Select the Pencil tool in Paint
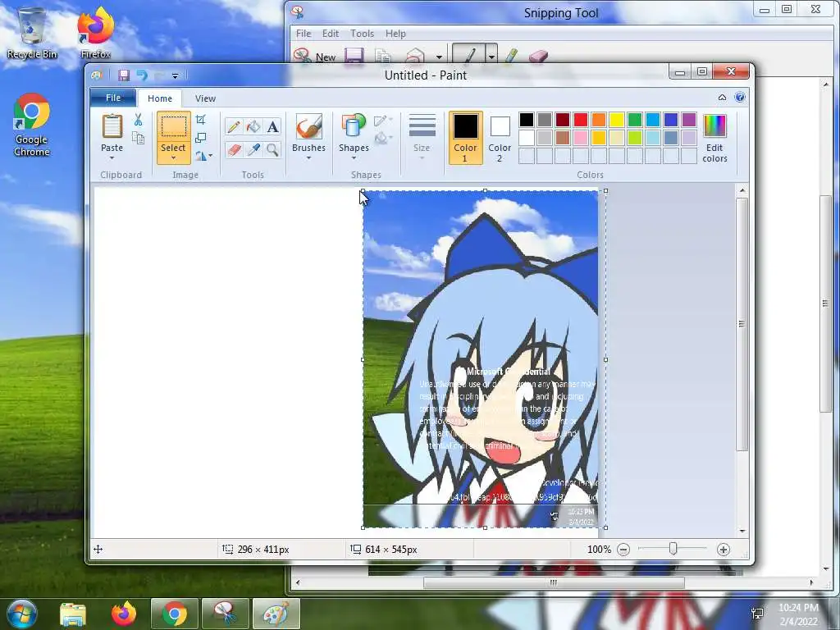Screen dimensions: 840x630 [234, 127]
